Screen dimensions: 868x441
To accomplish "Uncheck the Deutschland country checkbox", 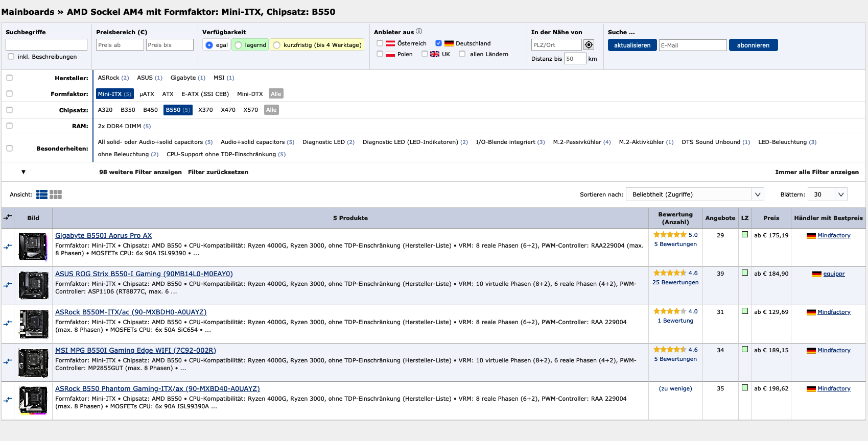I will 438,43.
